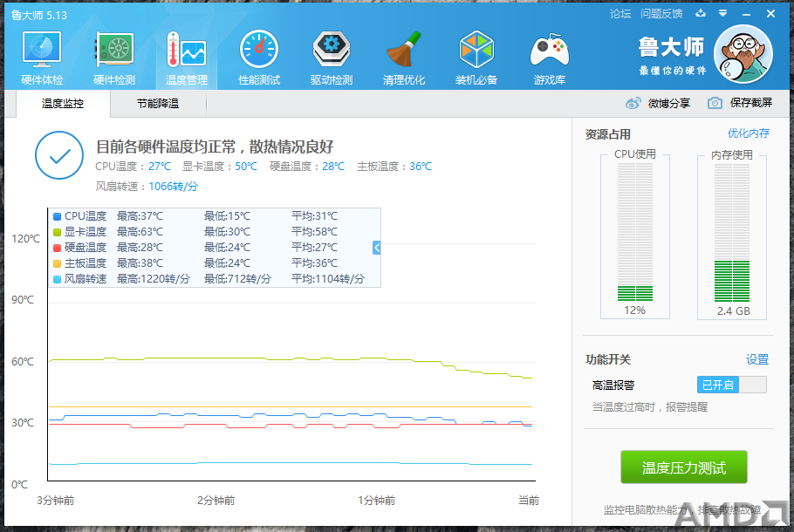Open the 装机必备 essential software cube icon

point(476,58)
